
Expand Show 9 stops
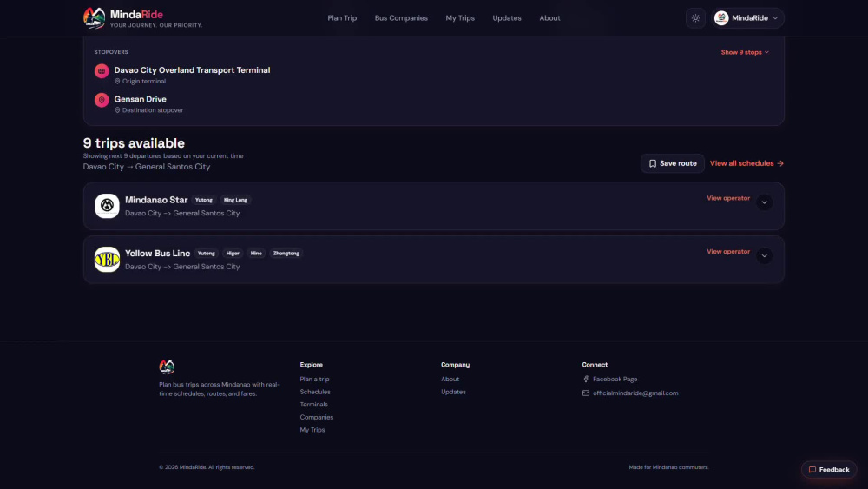click(x=745, y=52)
